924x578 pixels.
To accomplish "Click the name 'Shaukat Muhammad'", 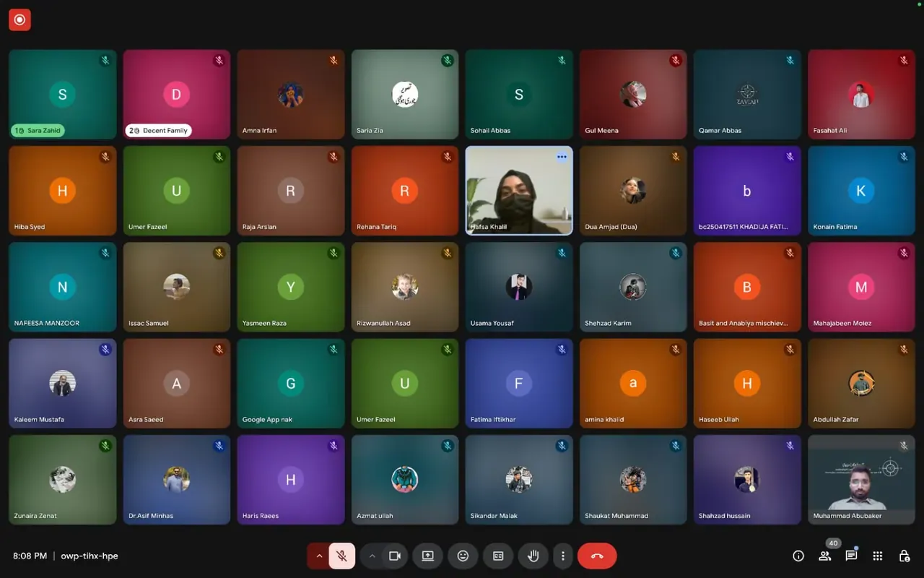I will 616,516.
